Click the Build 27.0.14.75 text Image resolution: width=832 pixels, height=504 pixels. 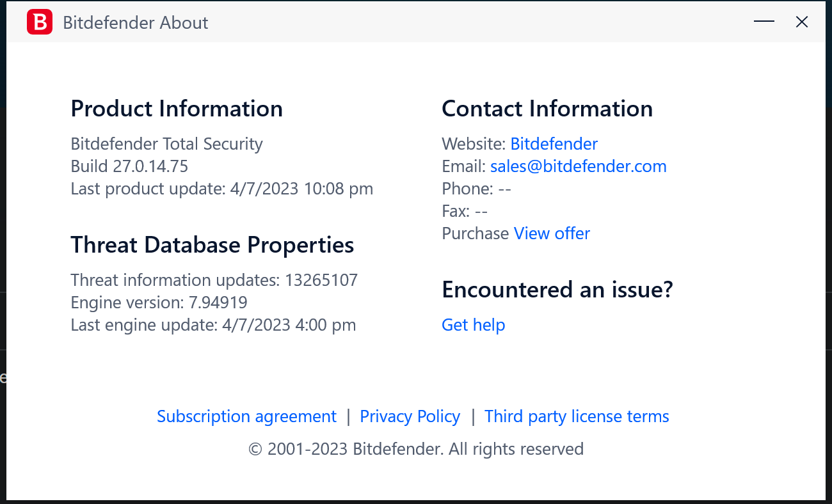tap(129, 166)
